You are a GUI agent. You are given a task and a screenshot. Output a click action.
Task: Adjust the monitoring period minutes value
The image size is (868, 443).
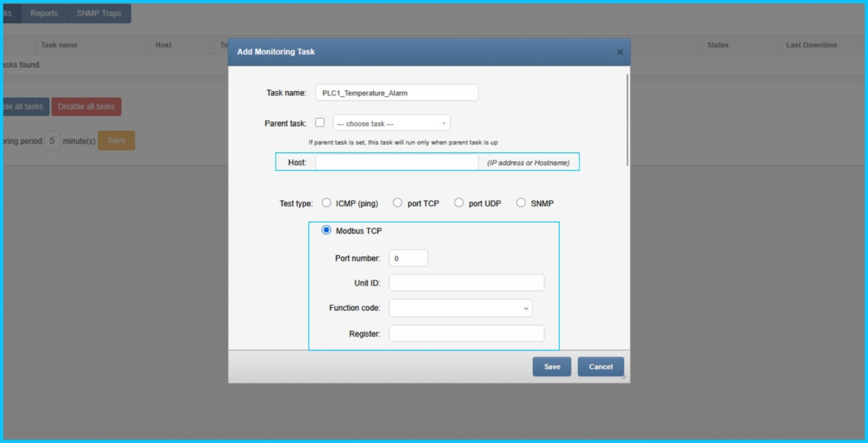[51, 140]
